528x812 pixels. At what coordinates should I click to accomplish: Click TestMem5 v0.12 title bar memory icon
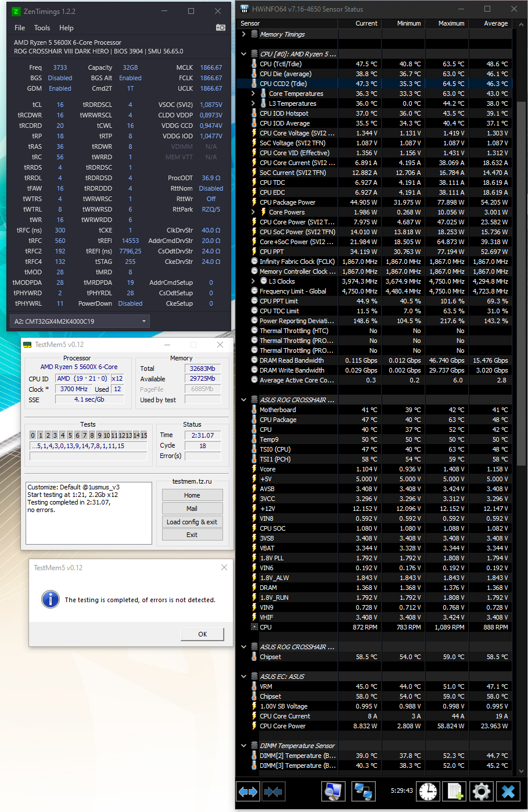tap(27, 344)
